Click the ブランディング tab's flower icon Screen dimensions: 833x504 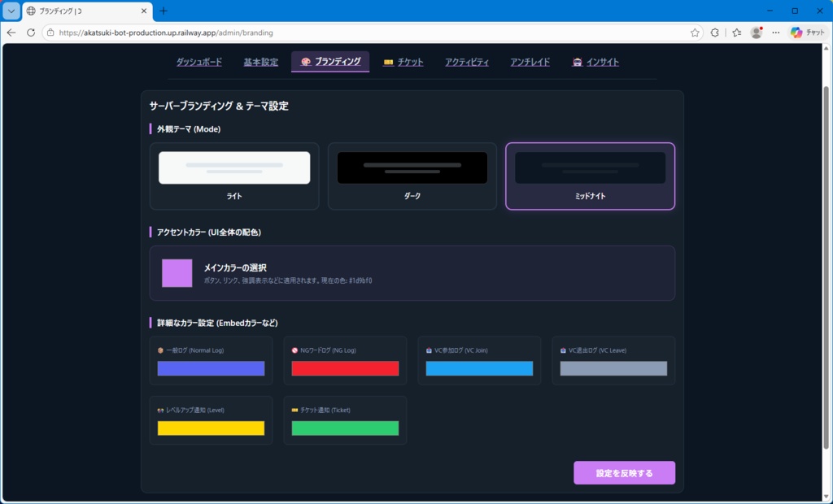click(x=304, y=60)
